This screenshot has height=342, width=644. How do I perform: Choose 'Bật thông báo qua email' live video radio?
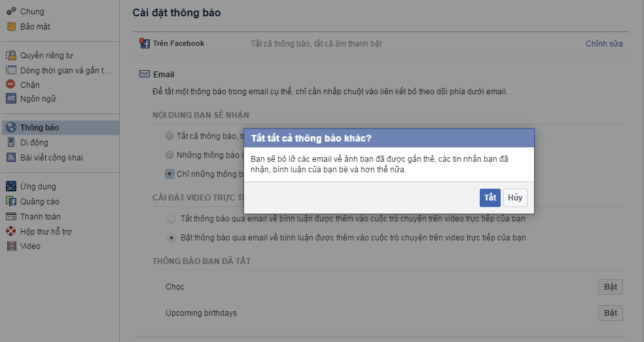(x=171, y=237)
